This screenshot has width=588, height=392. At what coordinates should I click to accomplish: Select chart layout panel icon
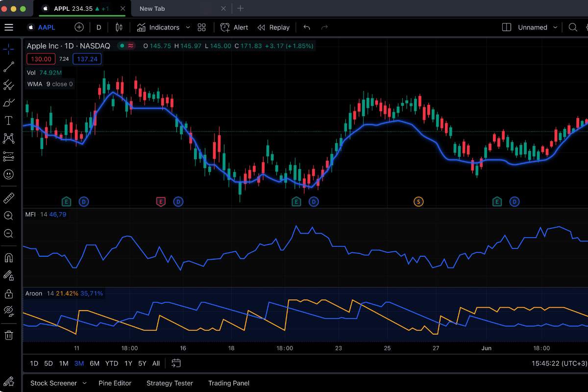click(x=507, y=27)
